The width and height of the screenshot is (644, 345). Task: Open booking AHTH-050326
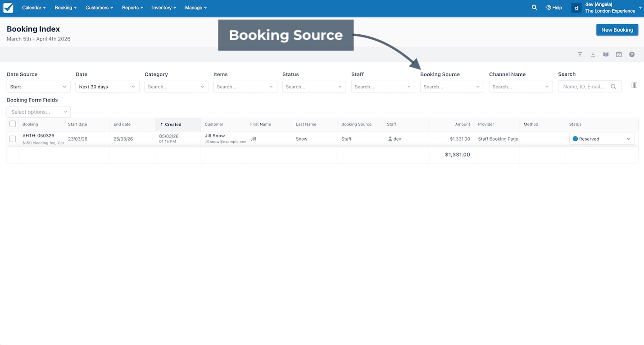pyautogui.click(x=38, y=136)
